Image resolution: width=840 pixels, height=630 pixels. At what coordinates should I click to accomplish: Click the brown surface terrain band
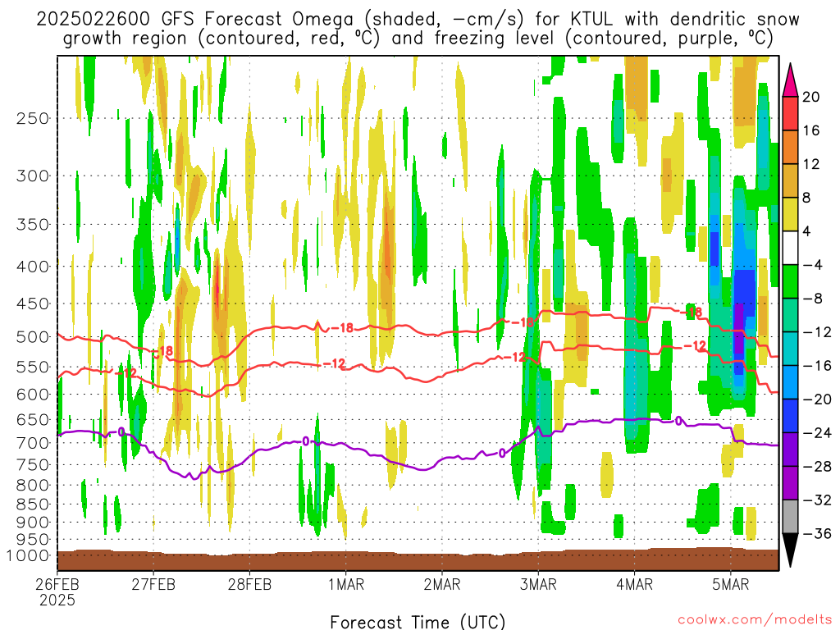coord(418,560)
